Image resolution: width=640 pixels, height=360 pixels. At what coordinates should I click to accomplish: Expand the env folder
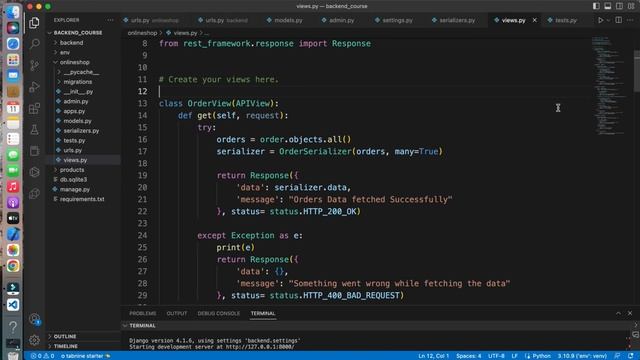point(64,52)
